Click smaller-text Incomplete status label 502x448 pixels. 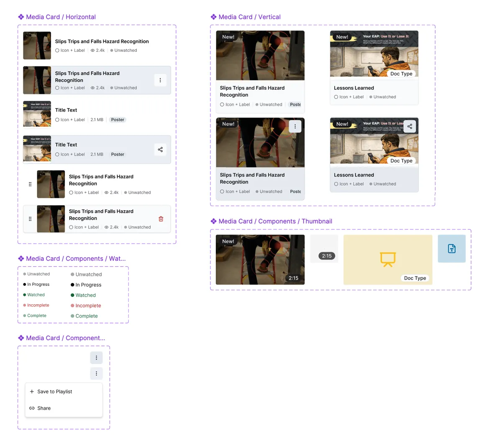point(36,305)
